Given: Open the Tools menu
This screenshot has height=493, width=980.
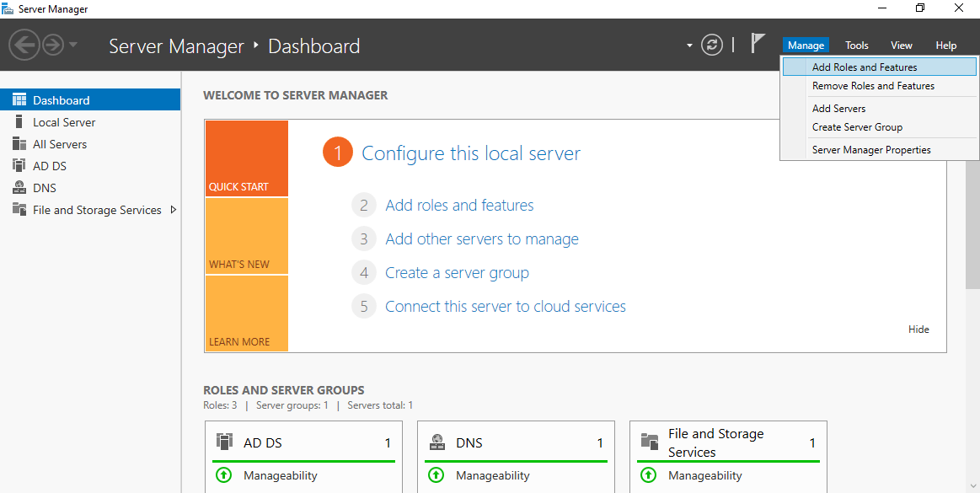Looking at the screenshot, I should 857,45.
